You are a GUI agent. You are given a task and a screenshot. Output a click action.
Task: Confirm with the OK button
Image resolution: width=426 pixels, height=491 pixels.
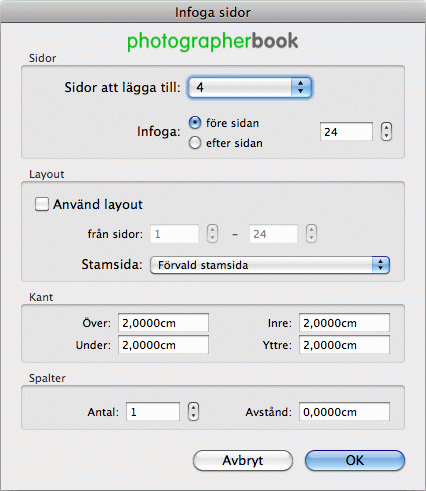point(355,460)
